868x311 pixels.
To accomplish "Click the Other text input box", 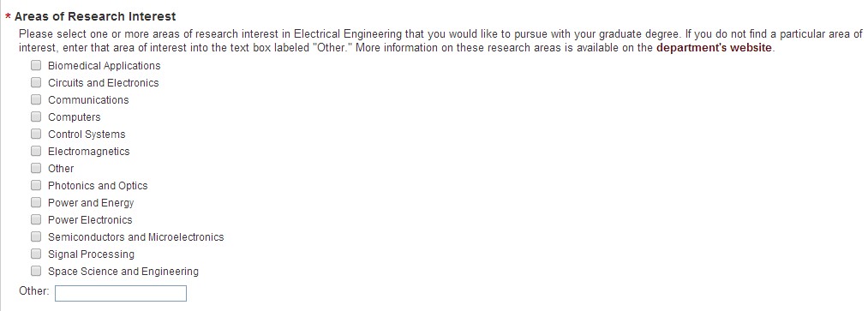I will [121, 293].
